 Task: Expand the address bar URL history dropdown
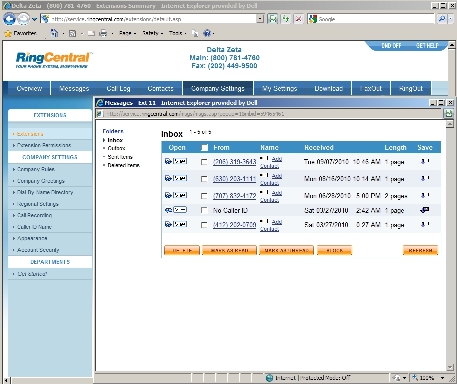click(x=260, y=19)
